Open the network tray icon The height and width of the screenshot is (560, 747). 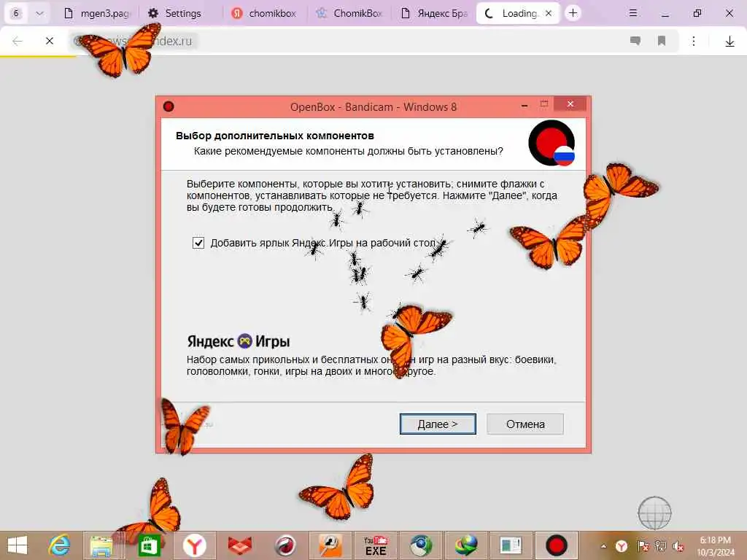[660, 546]
